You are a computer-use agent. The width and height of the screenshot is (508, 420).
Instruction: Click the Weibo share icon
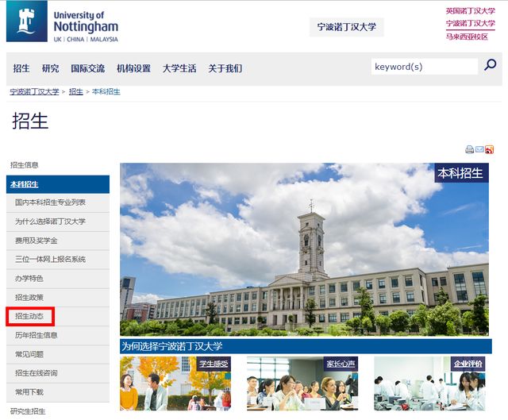pos(489,149)
